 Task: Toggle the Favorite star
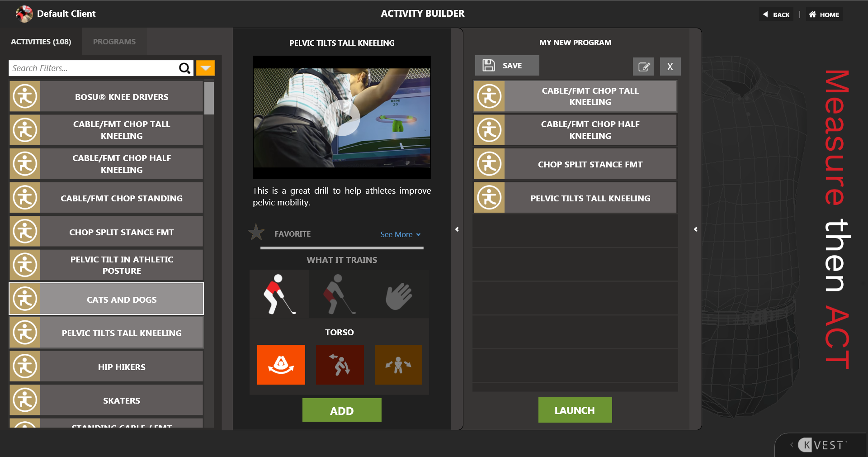point(256,233)
